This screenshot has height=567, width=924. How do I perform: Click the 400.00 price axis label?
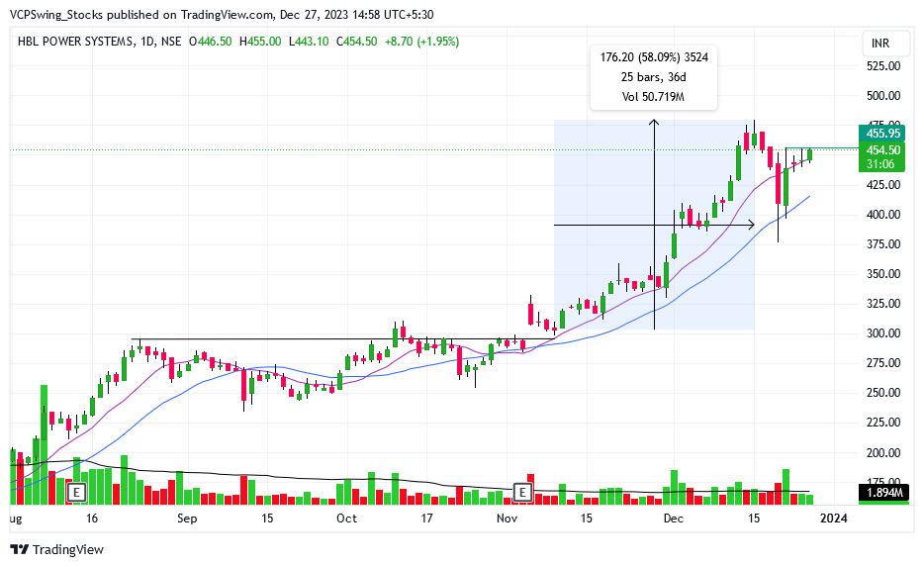pos(883,215)
